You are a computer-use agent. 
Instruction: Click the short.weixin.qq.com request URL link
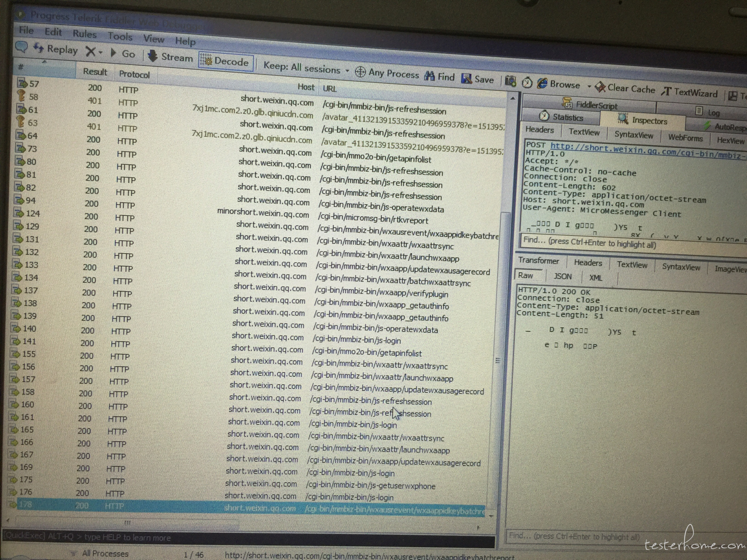pyautogui.click(x=648, y=151)
